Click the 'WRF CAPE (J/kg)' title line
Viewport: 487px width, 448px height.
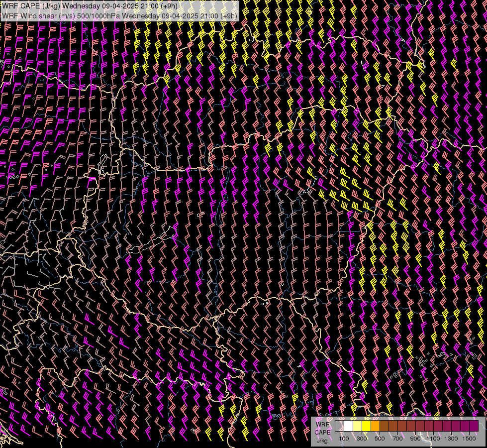90,6
